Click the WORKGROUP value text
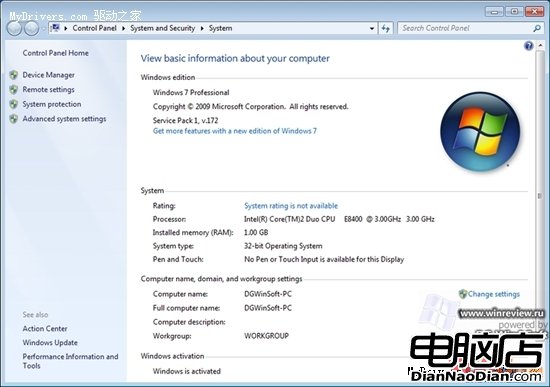 pos(266,336)
